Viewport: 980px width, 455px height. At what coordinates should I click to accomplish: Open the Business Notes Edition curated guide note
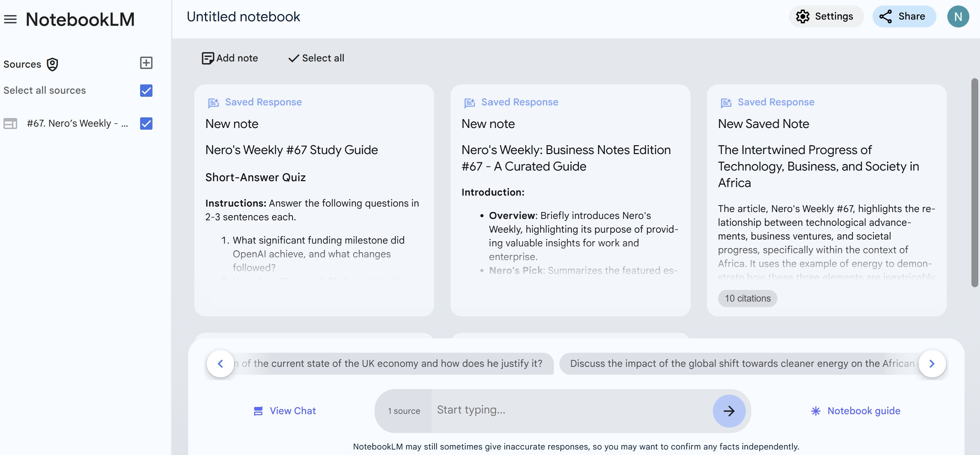[570, 200]
